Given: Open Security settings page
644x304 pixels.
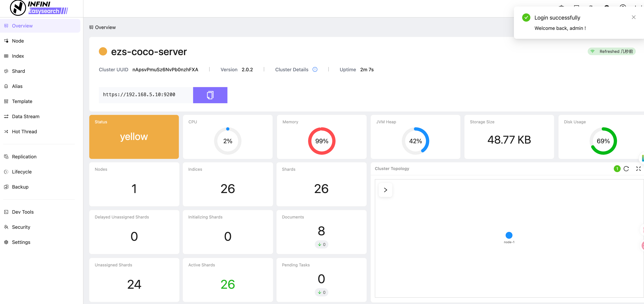Looking at the screenshot, I should (x=21, y=227).
